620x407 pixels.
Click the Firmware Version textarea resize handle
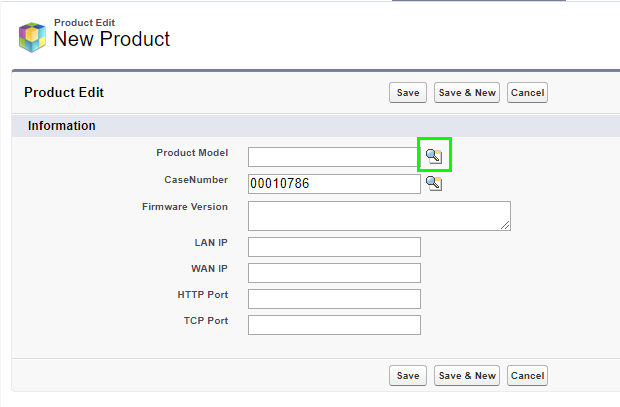pyautogui.click(x=506, y=226)
